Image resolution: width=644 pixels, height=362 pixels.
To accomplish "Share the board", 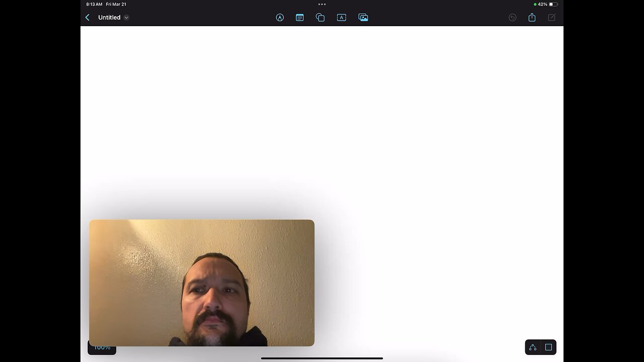I will 532,18.
